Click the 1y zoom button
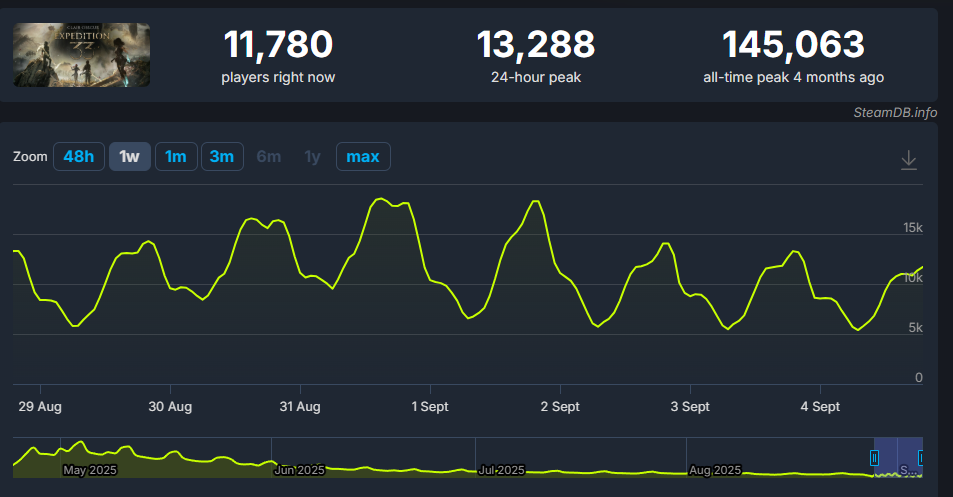Image resolution: width=953 pixels, height=497 pixels. coord(312,157)
